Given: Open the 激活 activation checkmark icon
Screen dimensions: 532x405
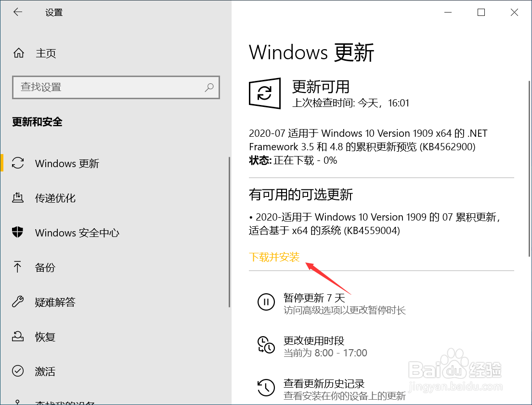Looking at the screenshot, I should [18, 371].
